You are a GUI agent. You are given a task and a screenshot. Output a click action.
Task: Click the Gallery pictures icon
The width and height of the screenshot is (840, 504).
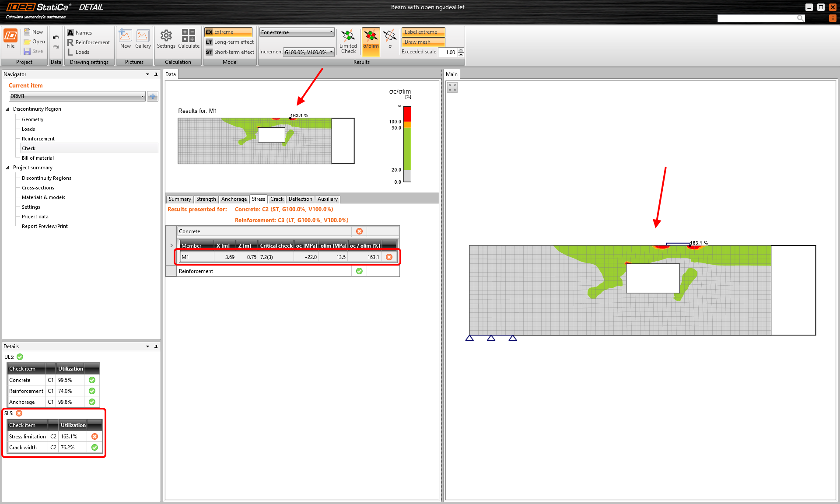click(x=143, y=38)
